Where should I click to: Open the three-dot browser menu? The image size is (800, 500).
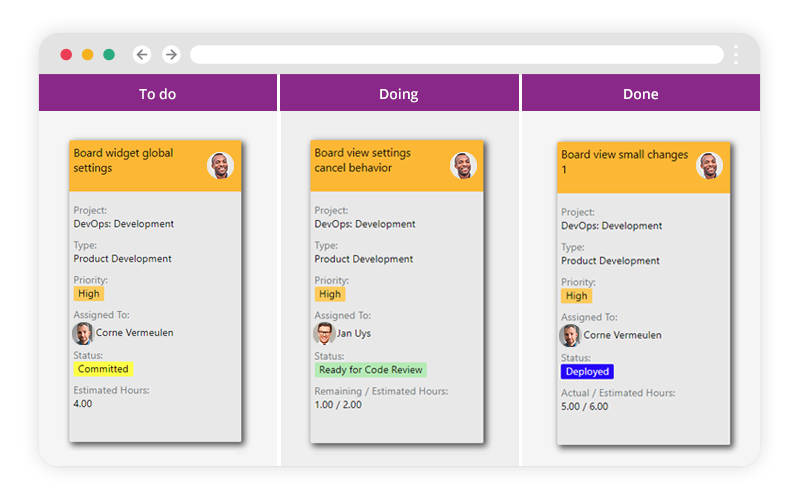click(736, 54)
